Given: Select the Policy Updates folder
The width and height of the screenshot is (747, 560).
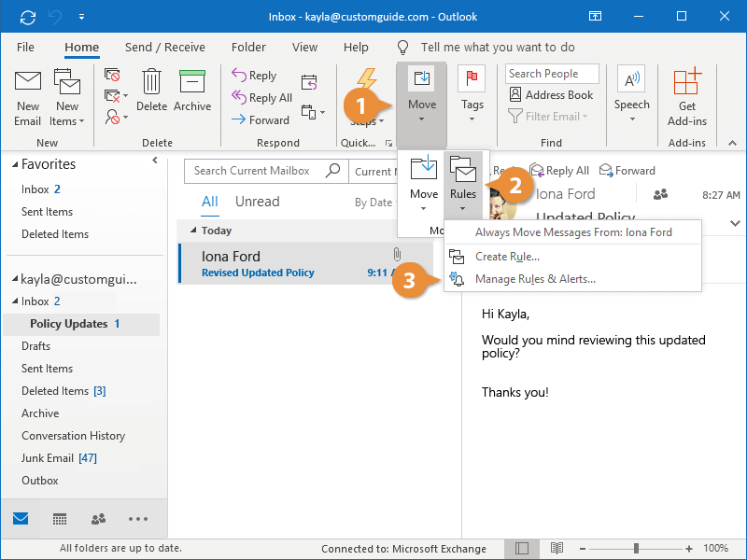Looking at the screenshot, I should tap(81, 324).
